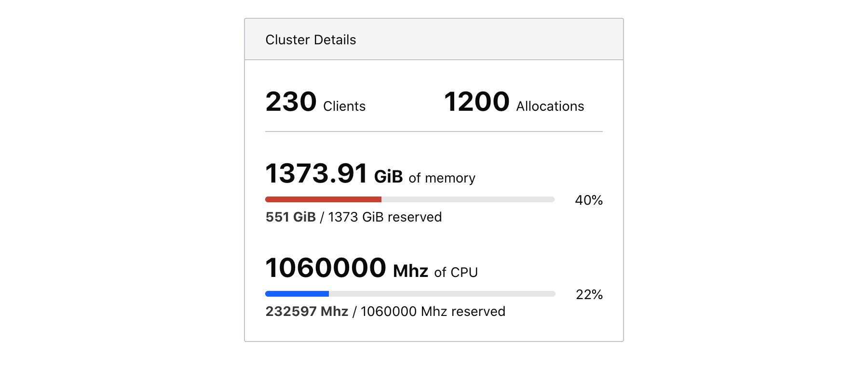Click the 551 GiB reserved text

[291, 217]
